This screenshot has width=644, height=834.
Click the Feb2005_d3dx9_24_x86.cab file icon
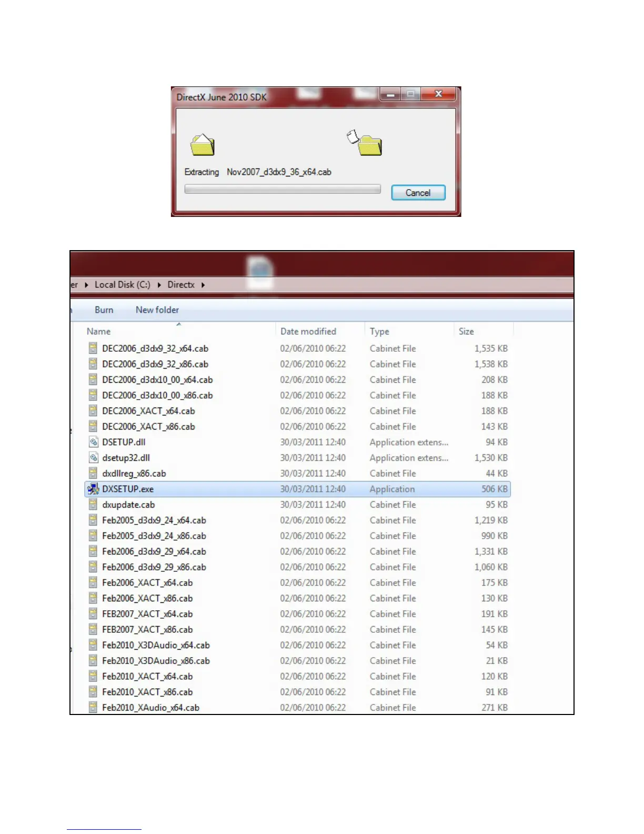pyautogui.click(x=93, y=535)
